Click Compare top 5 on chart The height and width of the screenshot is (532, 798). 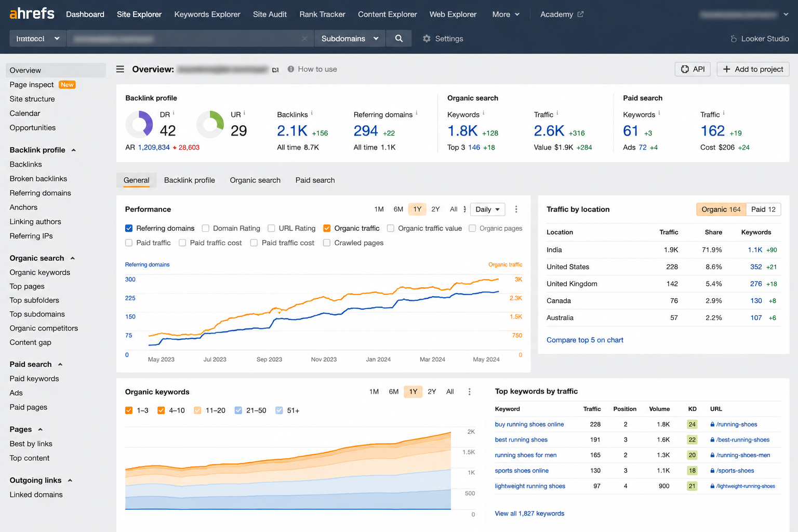pos(584,340)
